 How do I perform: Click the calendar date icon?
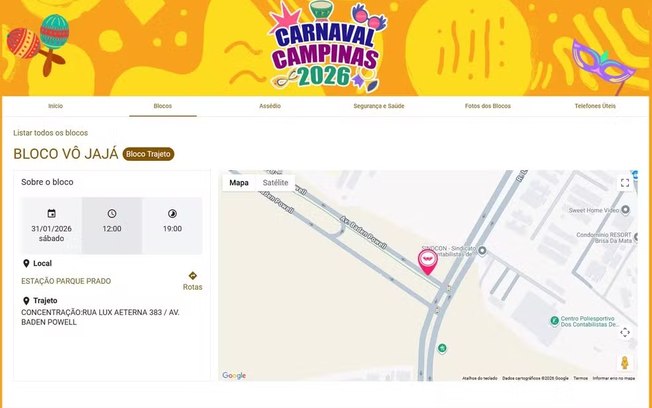[x=52, y=213]
